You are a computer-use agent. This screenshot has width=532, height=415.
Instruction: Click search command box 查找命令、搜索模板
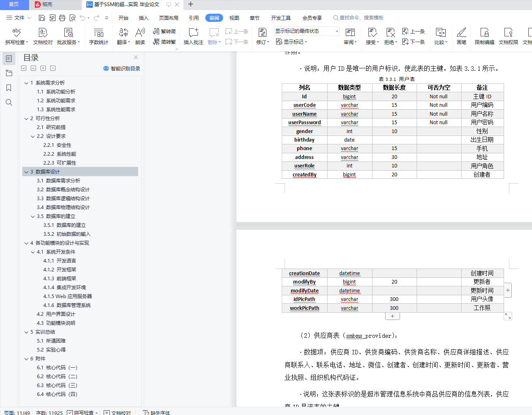[358, 18]
